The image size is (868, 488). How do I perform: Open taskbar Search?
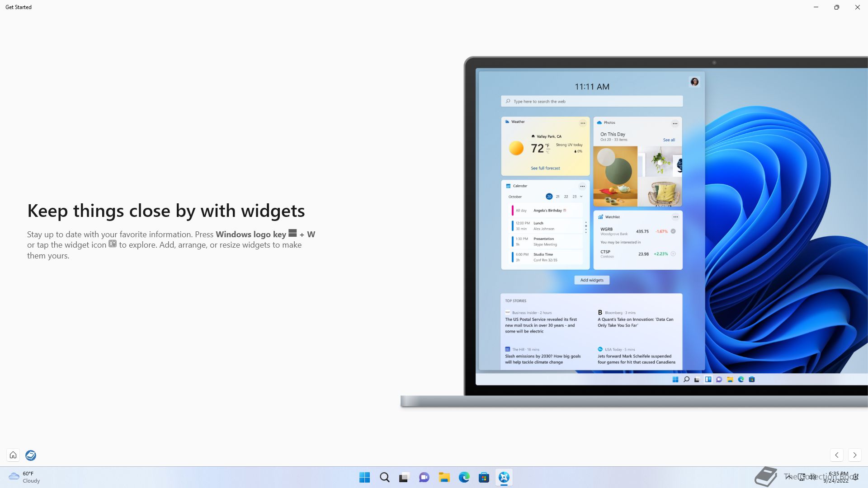click(385, 477)
